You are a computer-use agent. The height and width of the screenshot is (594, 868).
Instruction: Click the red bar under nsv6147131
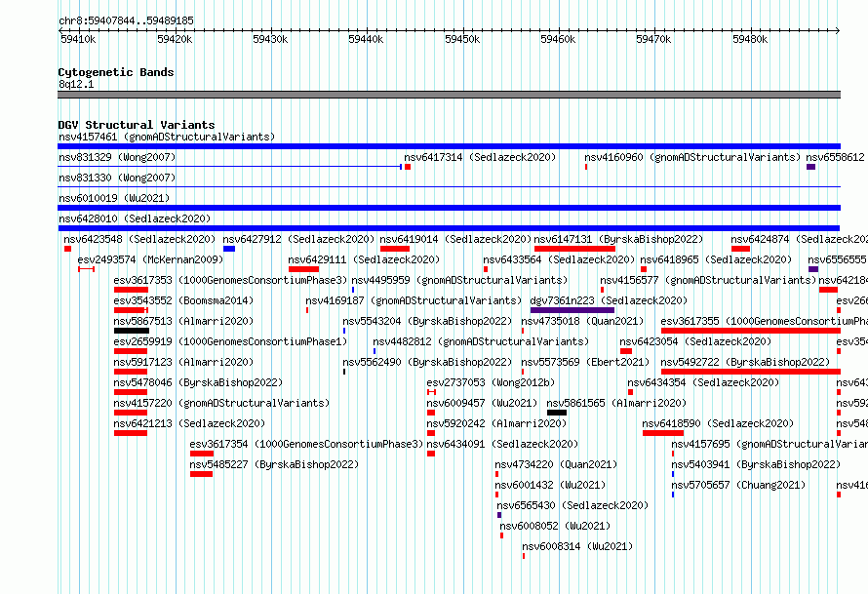pos(574,249)
